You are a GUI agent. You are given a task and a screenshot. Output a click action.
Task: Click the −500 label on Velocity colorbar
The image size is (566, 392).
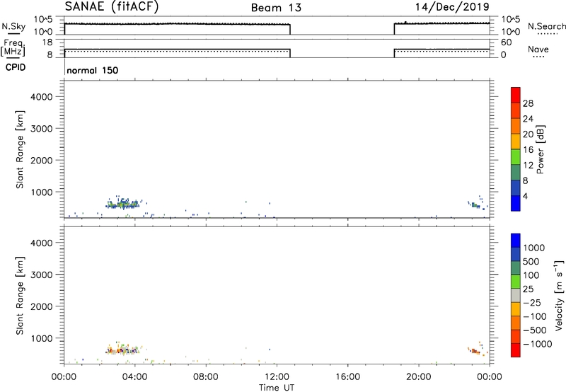coord(535,330)
